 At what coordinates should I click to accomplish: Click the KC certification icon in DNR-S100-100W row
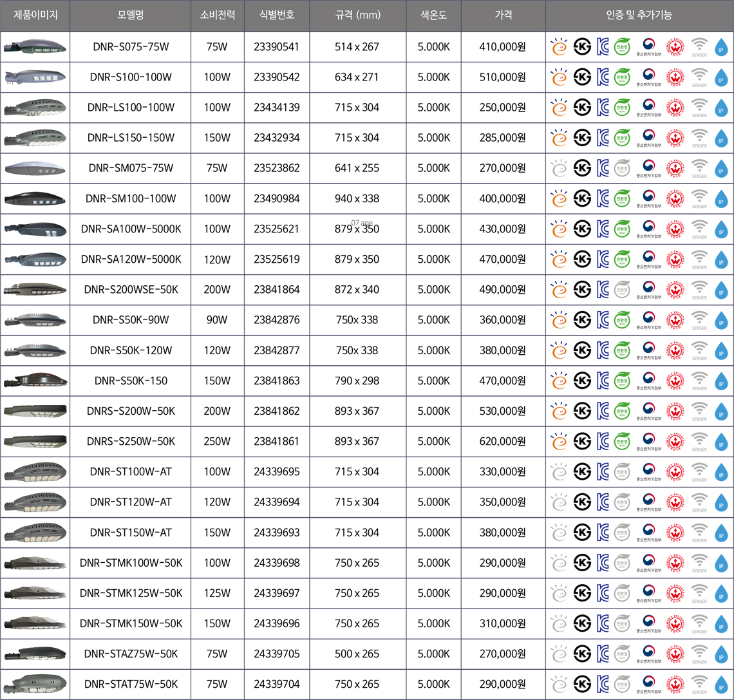(x=603, y=77)
